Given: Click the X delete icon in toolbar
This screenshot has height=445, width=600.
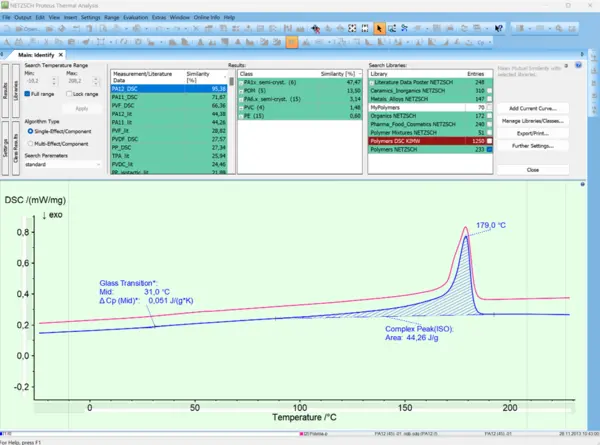Looking at the screenshot, I should click(x=196, y=29).
